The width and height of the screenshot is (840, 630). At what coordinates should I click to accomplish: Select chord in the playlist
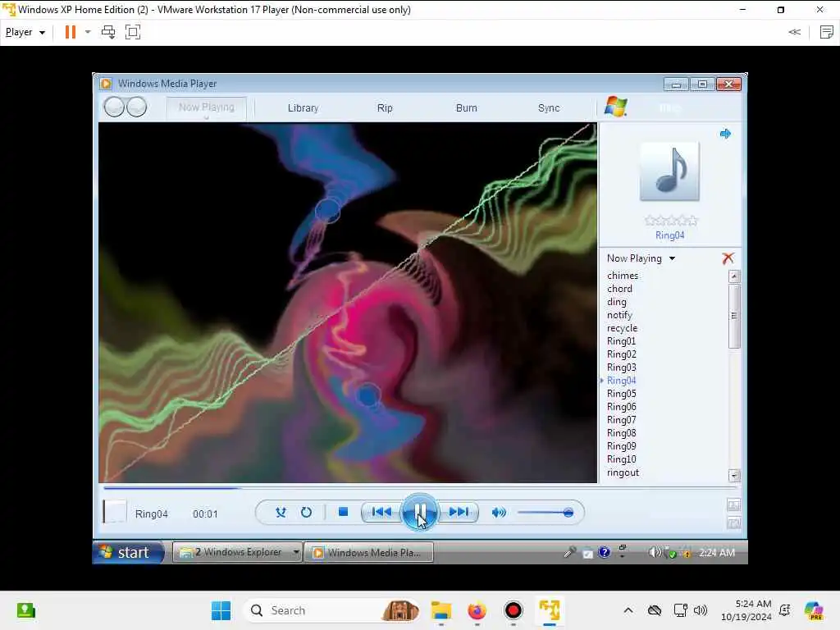[x=619, y=289]
